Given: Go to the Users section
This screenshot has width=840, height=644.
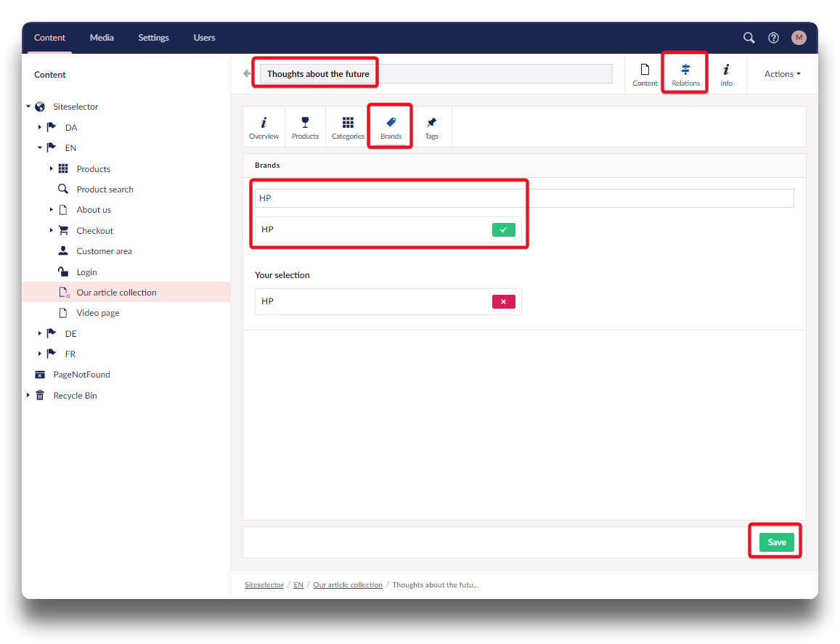Looking at the screenshot, I should (x=204, y=38).
